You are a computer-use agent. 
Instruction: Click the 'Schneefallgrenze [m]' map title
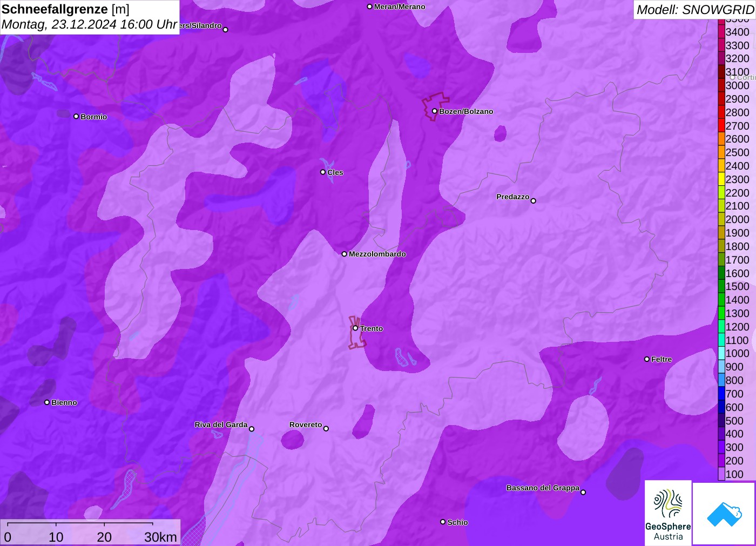click(x=65, y=9)
